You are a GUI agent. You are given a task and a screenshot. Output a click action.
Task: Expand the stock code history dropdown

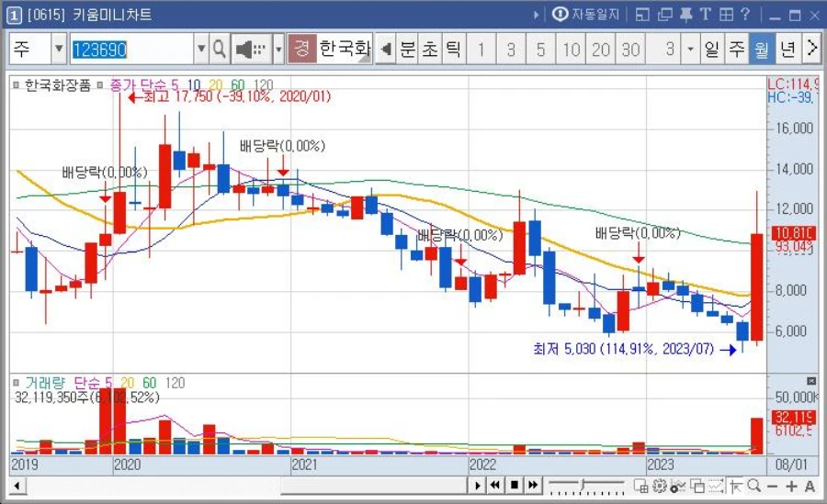(201, 50)
